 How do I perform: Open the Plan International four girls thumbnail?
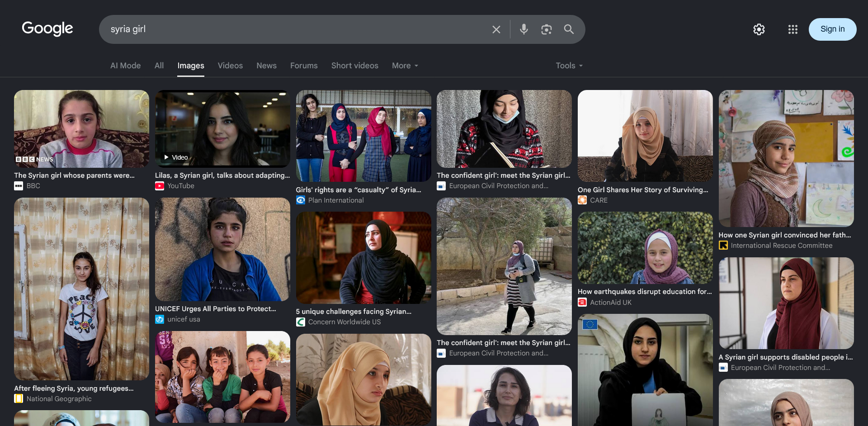click(x=363, y=136)
